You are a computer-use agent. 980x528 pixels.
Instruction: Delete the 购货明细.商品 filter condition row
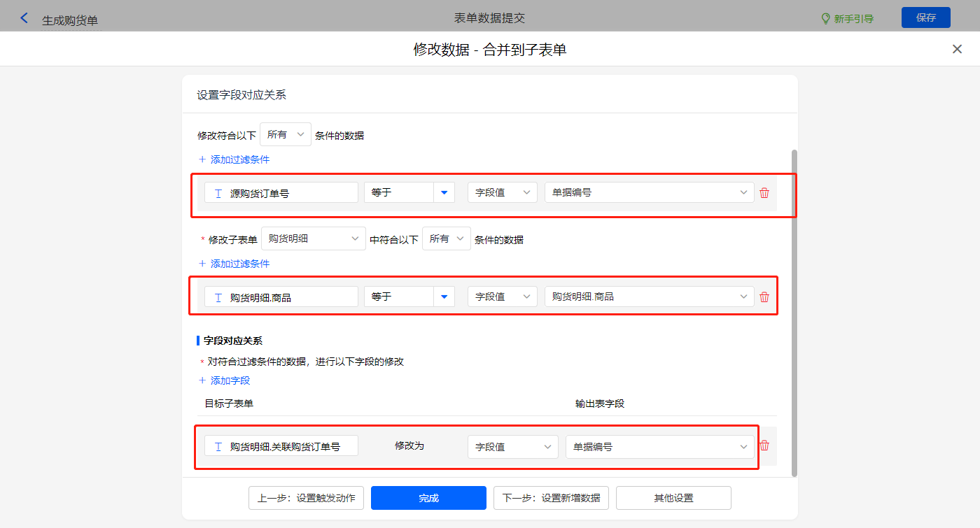[x=764, y=297]
